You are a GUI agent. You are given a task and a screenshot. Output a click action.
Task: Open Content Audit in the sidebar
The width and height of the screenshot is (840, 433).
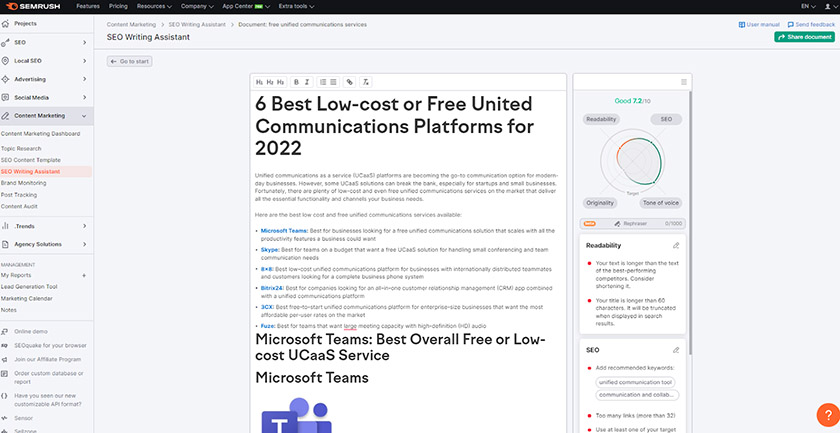(x=19, y=206)
